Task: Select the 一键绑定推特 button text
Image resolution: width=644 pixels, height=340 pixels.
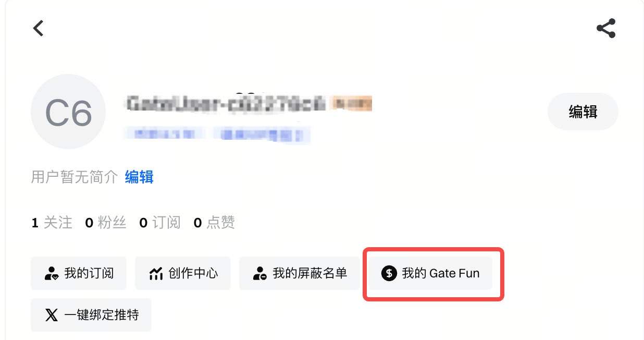Action: [x=102, y=315]
